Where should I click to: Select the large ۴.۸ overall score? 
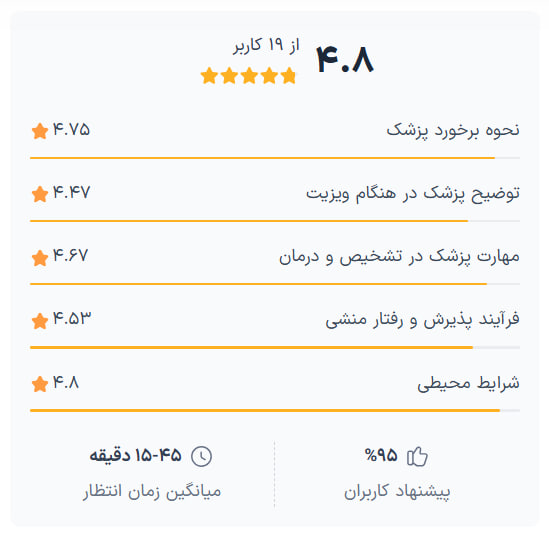pos(345,60)
